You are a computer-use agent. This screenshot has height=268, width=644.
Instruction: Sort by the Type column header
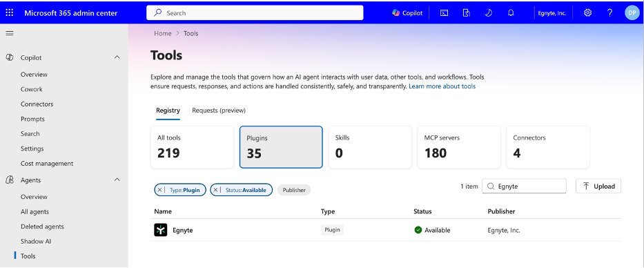328,211
